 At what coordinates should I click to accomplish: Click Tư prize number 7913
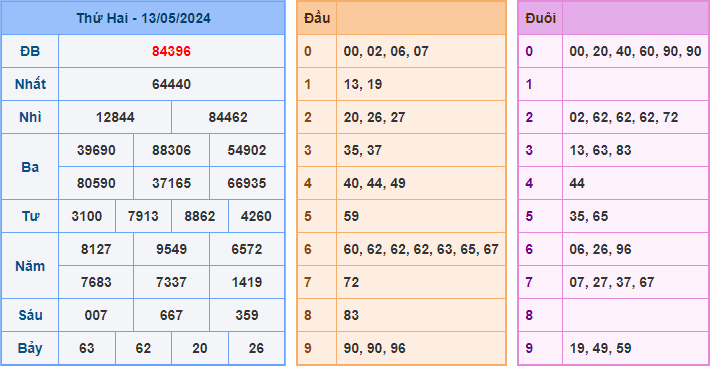pos(143,216)
